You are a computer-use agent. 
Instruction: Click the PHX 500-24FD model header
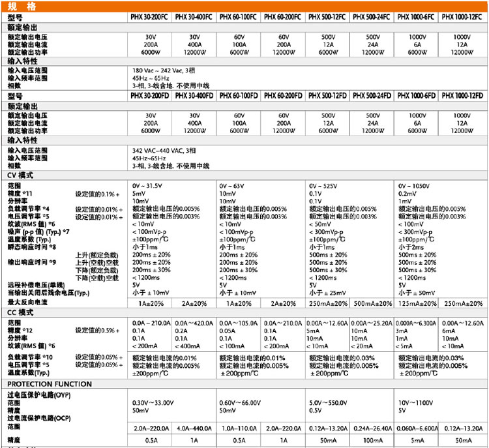click(372, 96)
